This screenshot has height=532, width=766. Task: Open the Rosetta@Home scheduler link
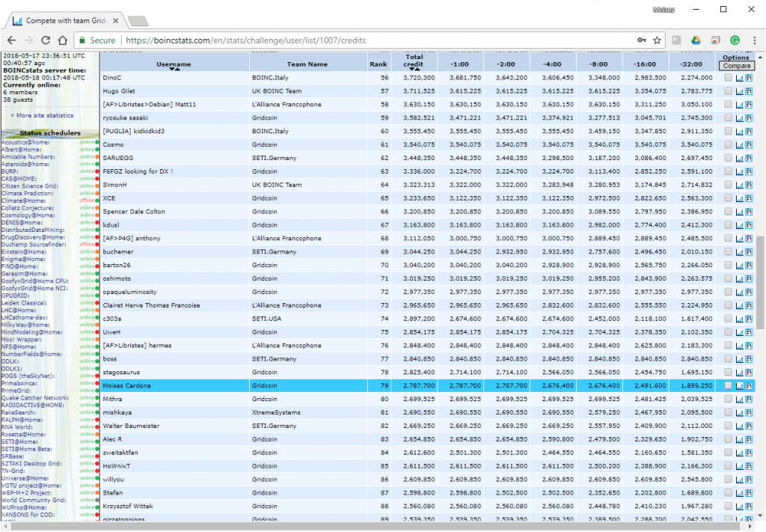(x=23, y=434)
